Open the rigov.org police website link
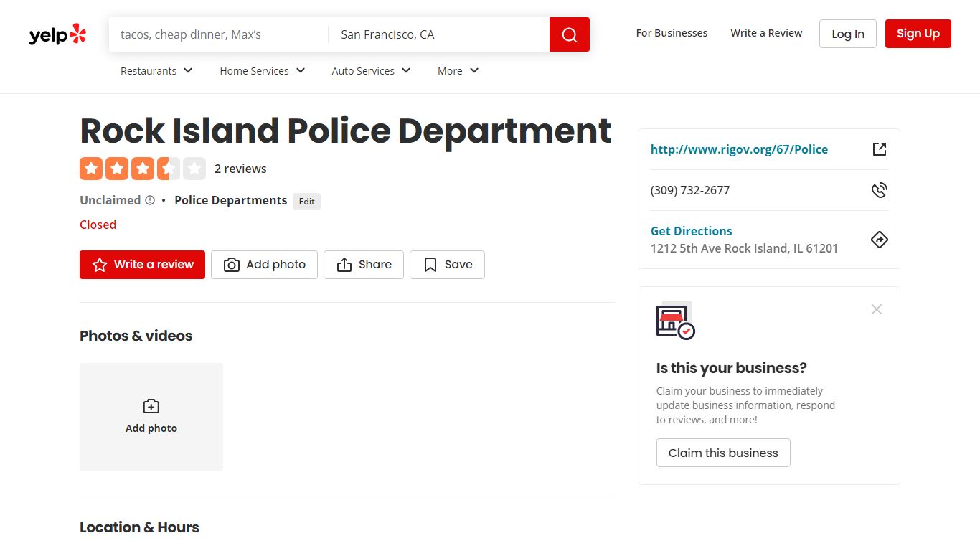 coord(739,149)
